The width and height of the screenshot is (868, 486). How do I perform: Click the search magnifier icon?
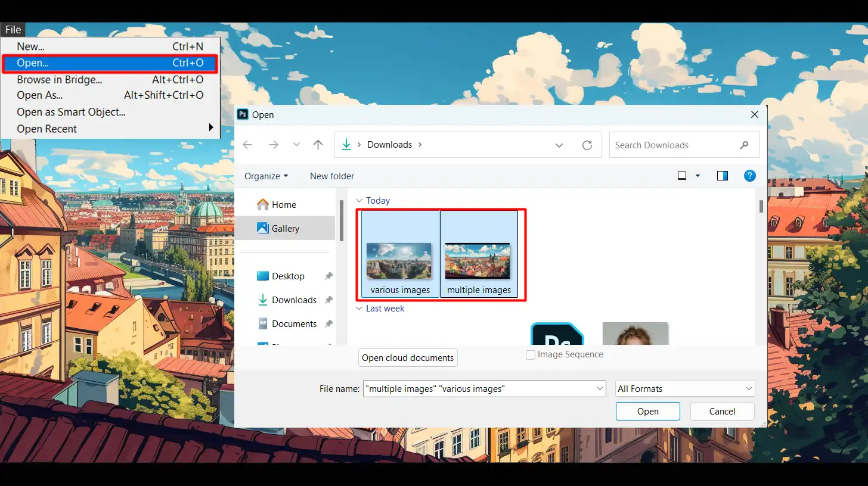click(x=744, y=145)
